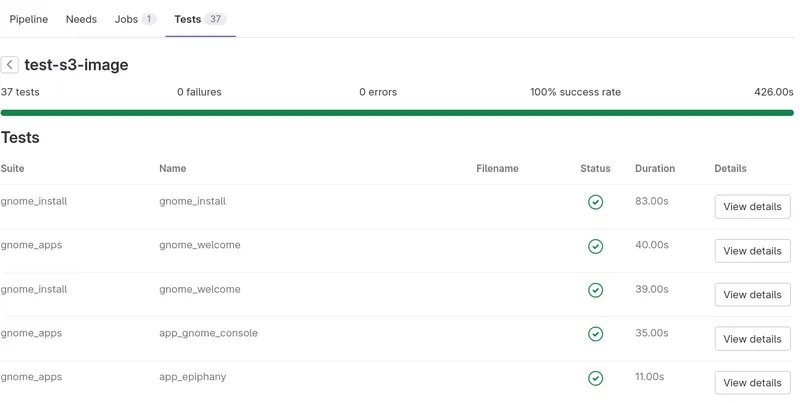Click passed status icon for gnome_install 83.00s row
This screenshot has height=403, width=800.
pyautogui.click(x=595, y=202)
